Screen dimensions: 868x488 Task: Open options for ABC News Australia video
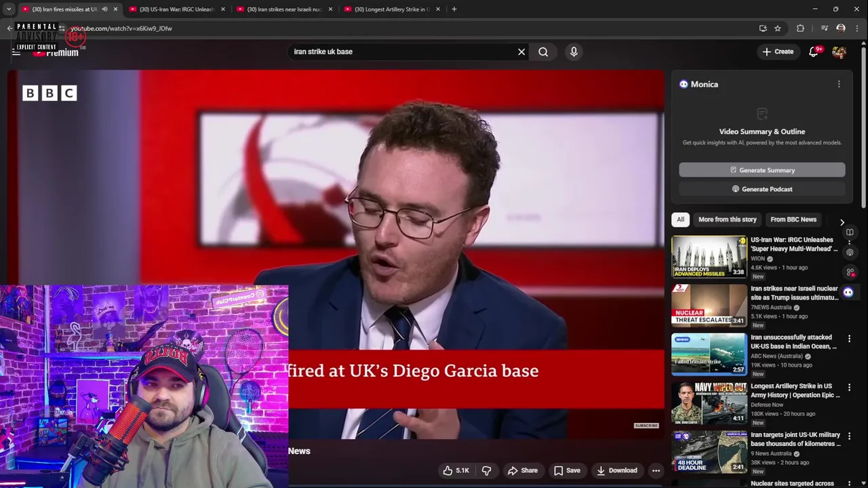[x=849, y=338]
